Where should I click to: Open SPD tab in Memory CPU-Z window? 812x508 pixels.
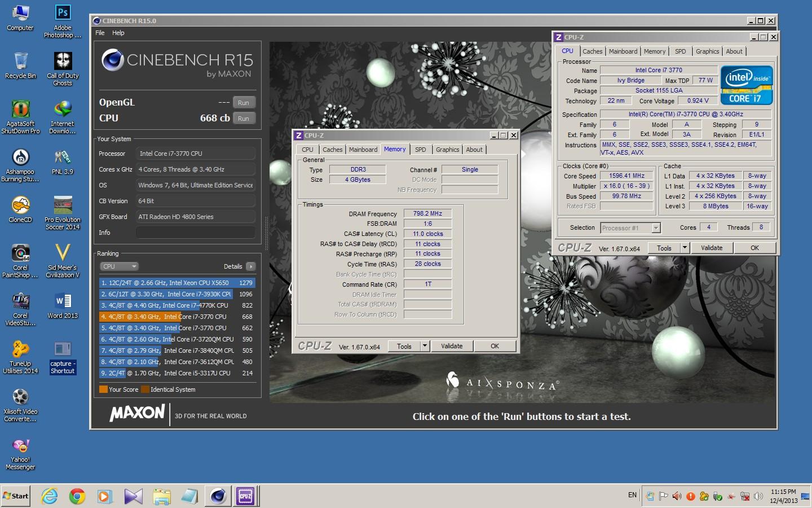click(x=421, y=150)
